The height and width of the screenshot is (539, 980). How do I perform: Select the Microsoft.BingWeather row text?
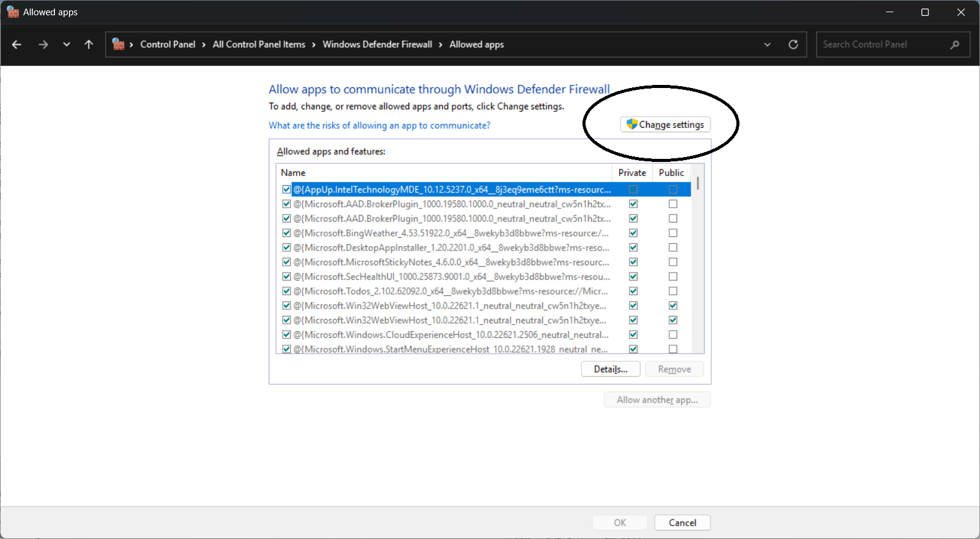click(451, 233)
